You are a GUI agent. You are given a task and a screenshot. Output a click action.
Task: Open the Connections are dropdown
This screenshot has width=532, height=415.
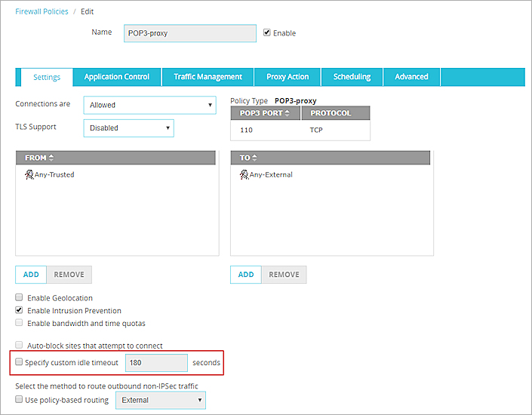(149, 105)
